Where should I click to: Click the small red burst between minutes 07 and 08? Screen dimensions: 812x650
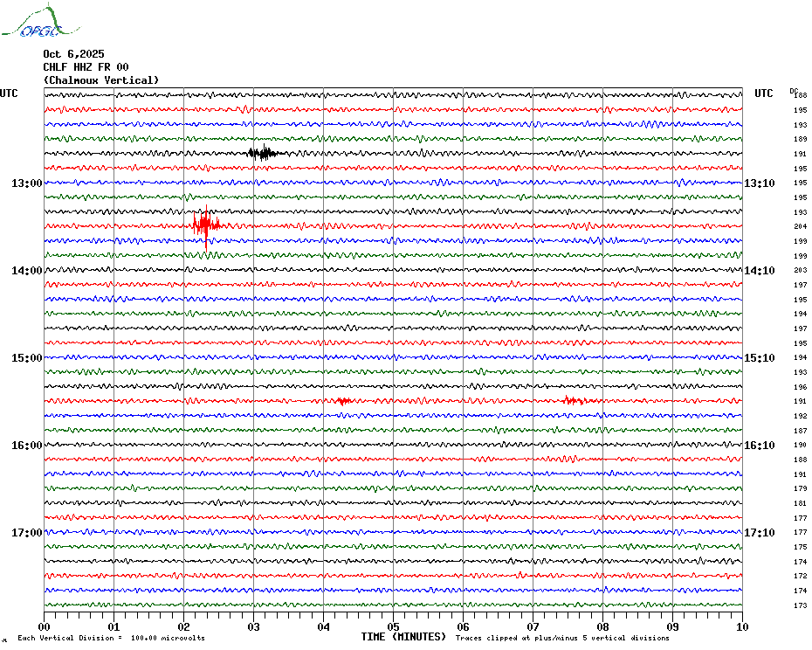pos(574,400)
